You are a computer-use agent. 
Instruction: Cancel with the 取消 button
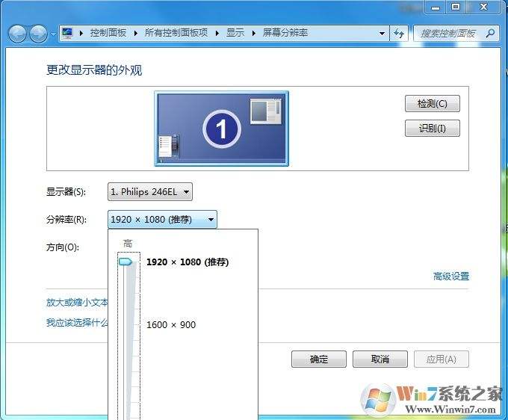[380, 359]
